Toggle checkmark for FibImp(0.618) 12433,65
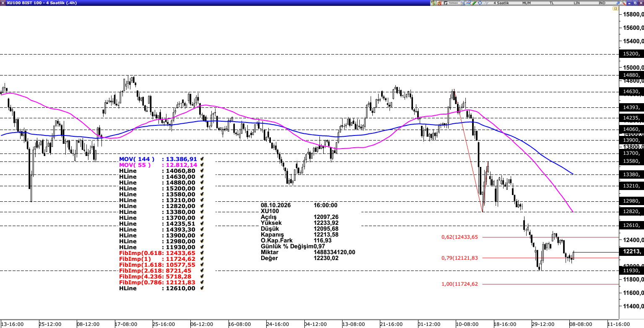 (x=202, y=253)
